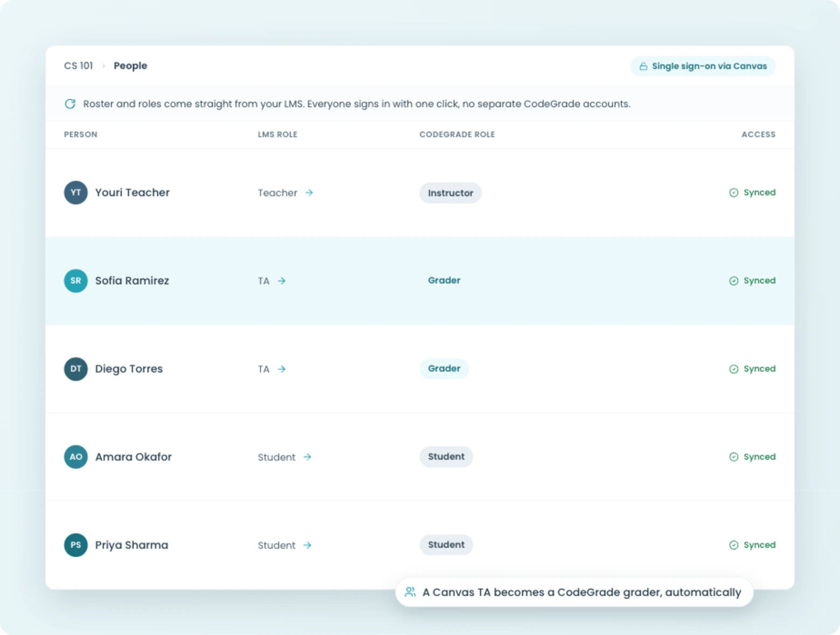Select the name Priya Sharma

131,545
